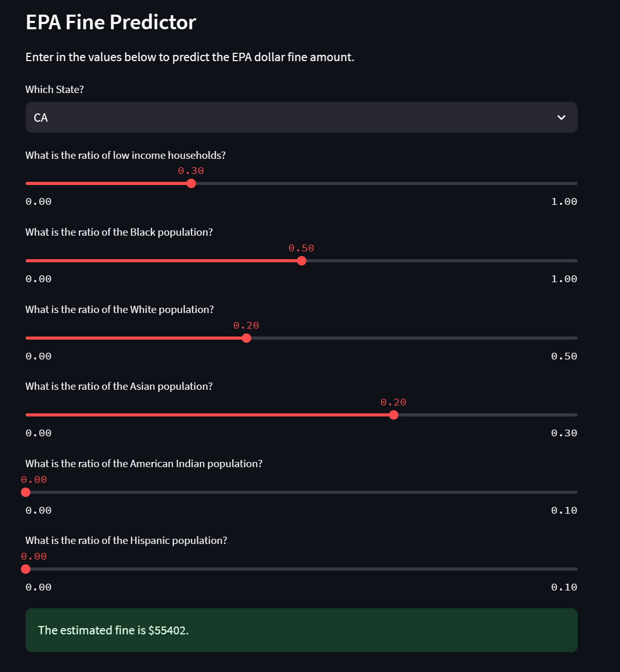This screenshot has width=620, height=672.
Task: Click the EPA Fine Predictor heading
Action: (x=111, y=22)
